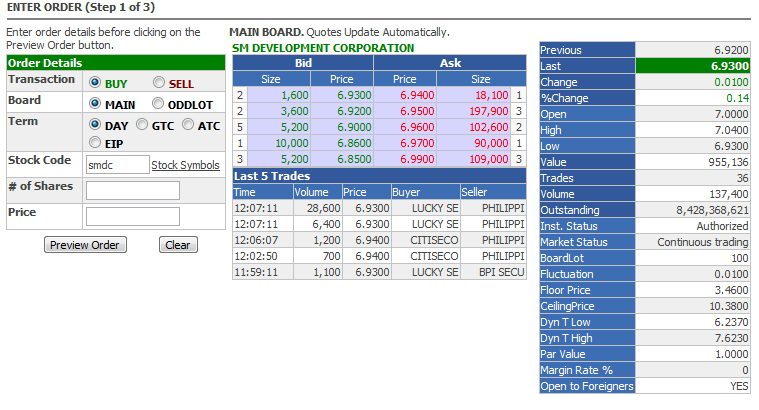Select ask price 6.9900
The image size is (759, 410).
click(x=417, y=159)
